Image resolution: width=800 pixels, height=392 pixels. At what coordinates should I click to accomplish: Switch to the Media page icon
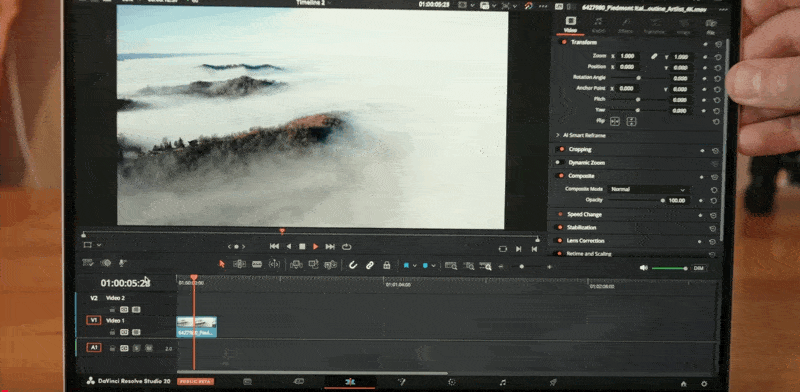247,381
